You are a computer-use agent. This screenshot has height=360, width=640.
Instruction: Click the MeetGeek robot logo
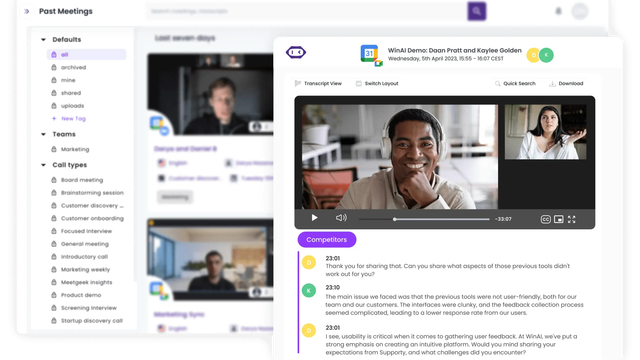[x=296, y=52]
